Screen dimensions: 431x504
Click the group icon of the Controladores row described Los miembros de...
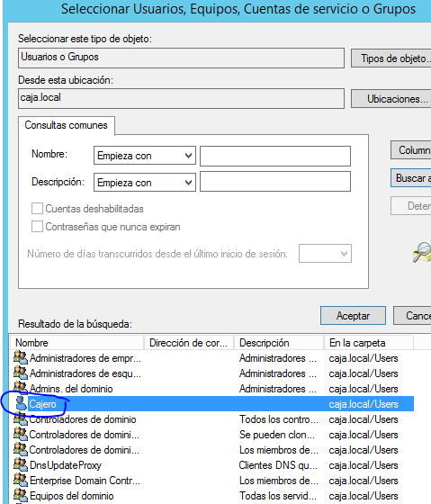(21, 449)
